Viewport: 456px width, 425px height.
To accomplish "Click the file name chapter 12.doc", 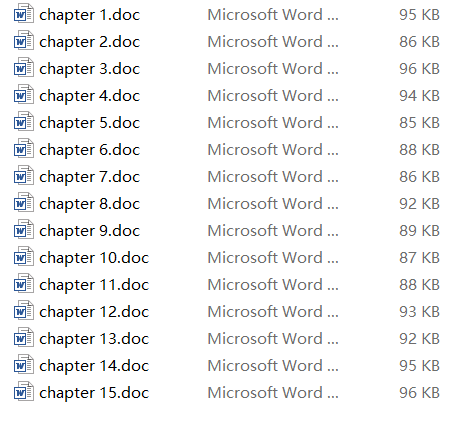I will (94, 312).
